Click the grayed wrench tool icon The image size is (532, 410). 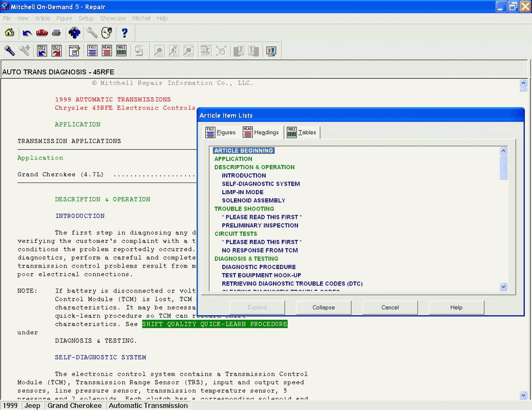click(x=92, y=33)
